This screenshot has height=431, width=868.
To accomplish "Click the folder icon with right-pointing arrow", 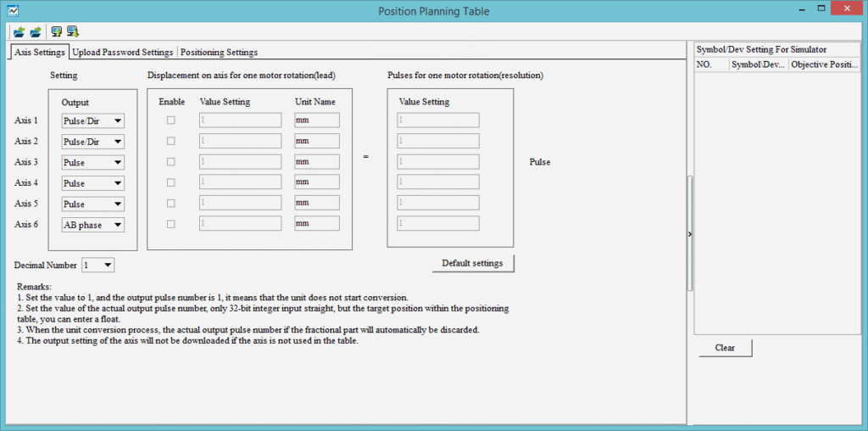I will click(x=35, y=32).
